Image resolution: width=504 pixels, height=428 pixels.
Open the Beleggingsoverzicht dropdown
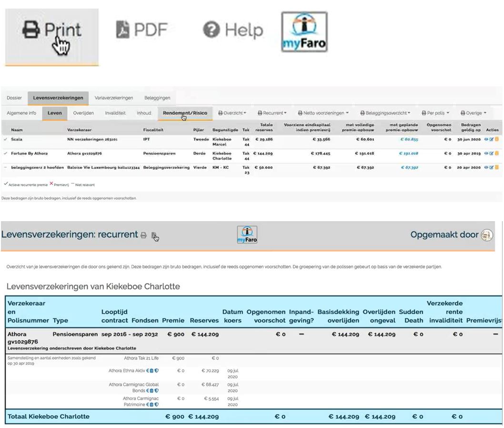click(385, 113)
